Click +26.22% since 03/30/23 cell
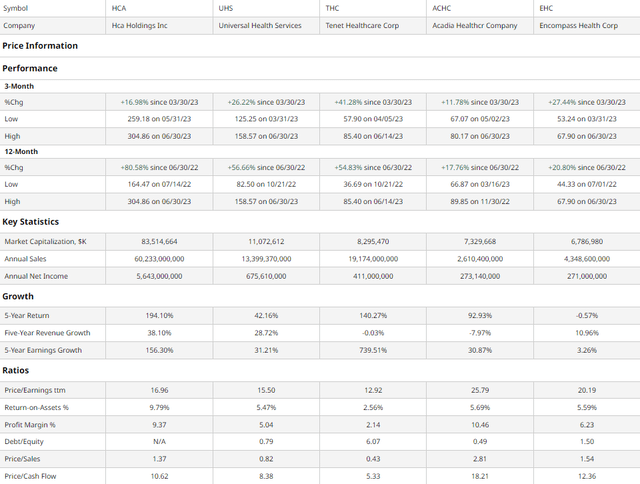 266,102
